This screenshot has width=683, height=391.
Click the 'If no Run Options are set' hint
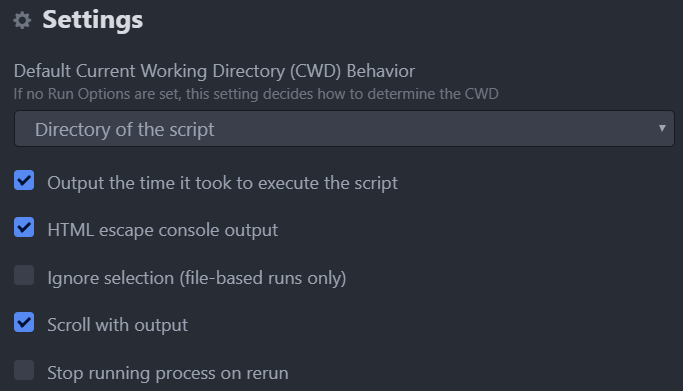[x=256, y=94]
